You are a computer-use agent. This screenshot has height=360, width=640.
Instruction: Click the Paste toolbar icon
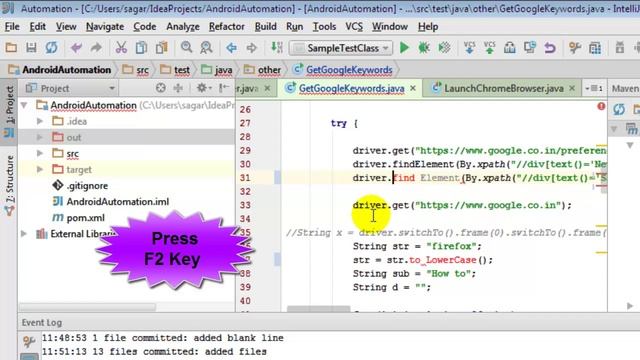pyautogui.click(x=162, y=48)
